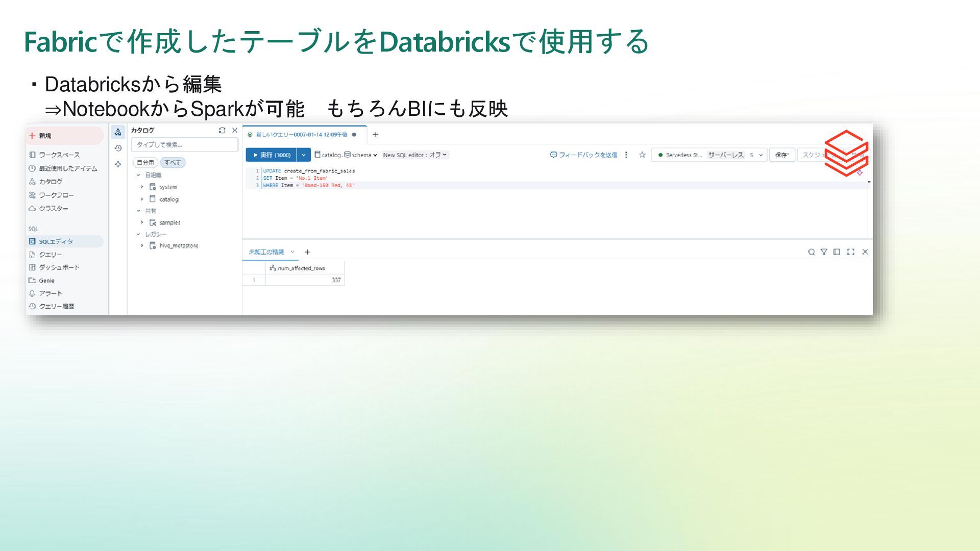Expand results to full screen
Screen dimensions: 980x551
click(x=850, y=252)
